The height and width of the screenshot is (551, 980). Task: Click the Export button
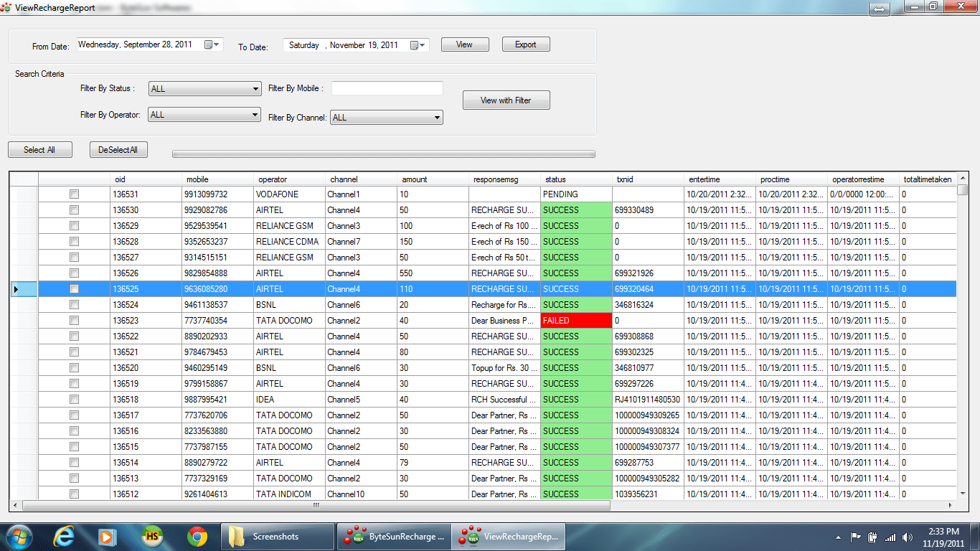pyautogui.click(x=526, y=44)
